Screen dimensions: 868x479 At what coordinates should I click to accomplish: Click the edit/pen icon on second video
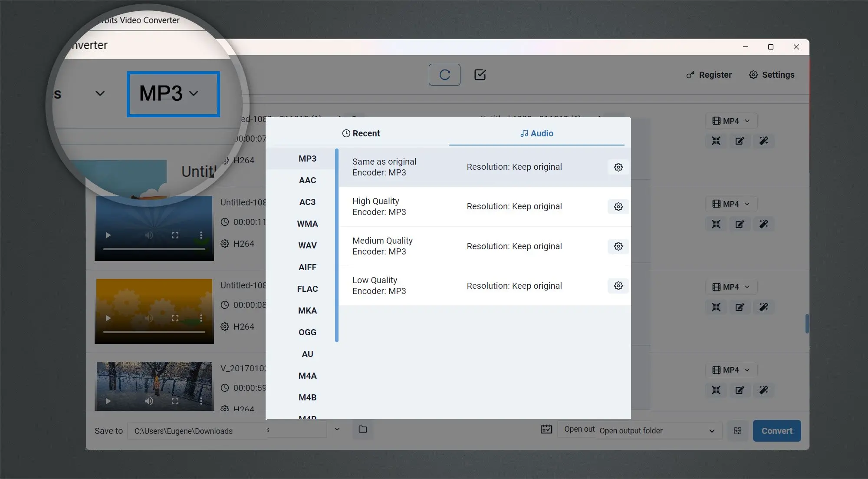click(740, 224)
